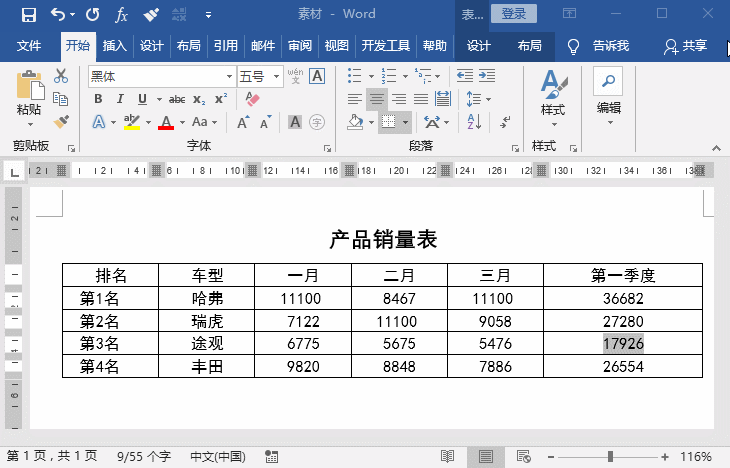The image size is (730, 468).
Task: Open the 审阅 ribbon tab
Action: (x=299, y=46)
